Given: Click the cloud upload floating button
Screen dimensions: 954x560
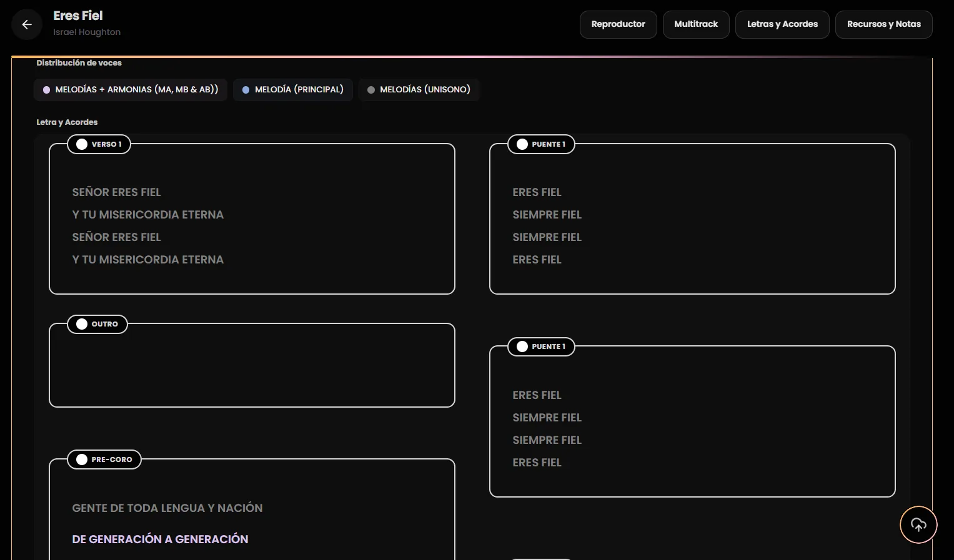Looking at the screenshot, I should pos(918,524).
